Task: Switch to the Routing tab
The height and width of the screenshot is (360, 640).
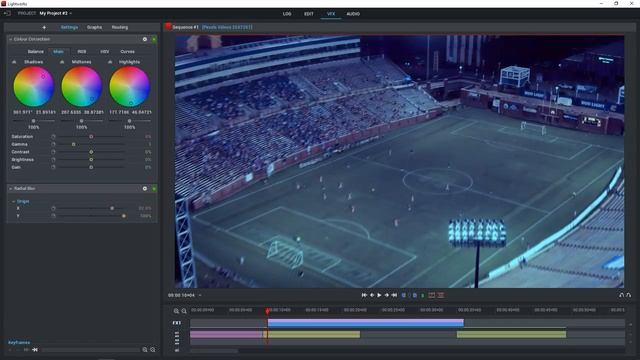Action: tap(120, 27)
